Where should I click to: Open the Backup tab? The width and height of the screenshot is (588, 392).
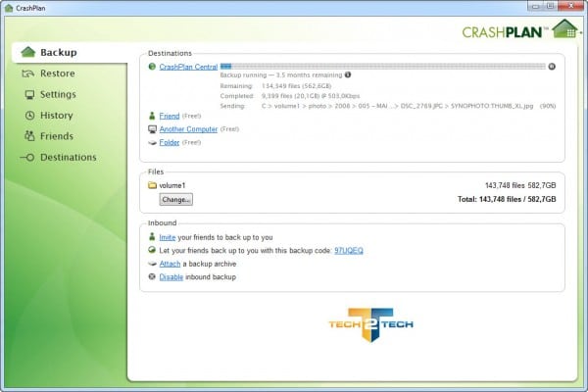coord(59,52)
